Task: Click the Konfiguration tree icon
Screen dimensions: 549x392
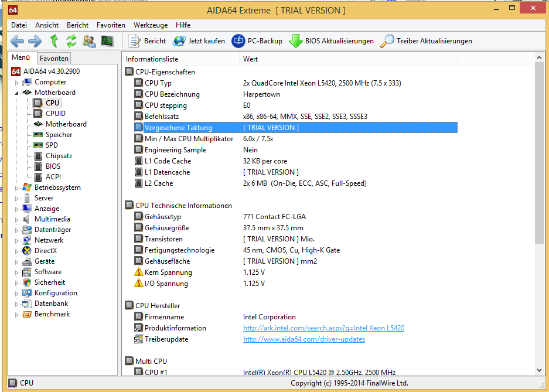Action: [x=26, y=293]
